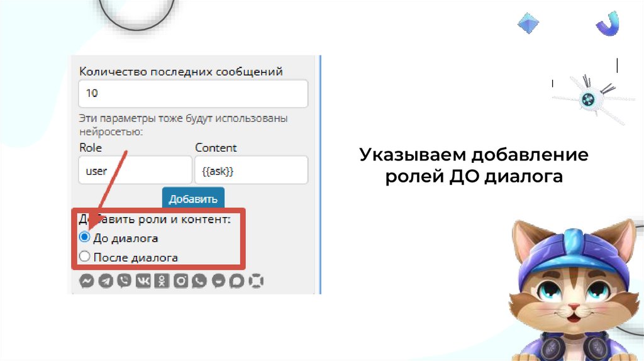The width and height of the screenshot is (644, 361).
Task: Click the 'После диалога' label text
Action: tap(136, 257)
